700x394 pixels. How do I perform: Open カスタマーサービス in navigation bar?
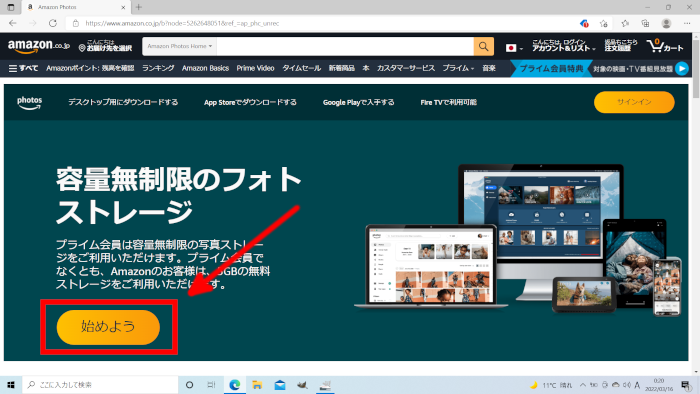pyautogui.click(x=405, y=68)
